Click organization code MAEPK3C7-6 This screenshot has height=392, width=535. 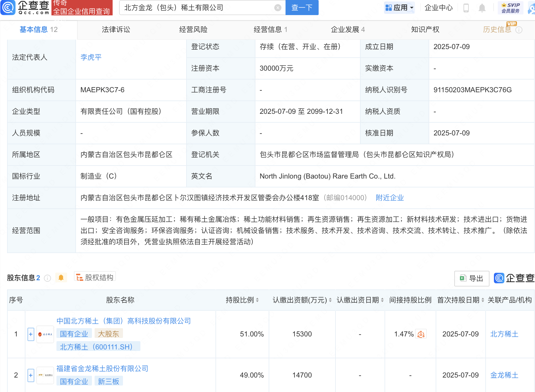pyautogui.click(x=102, y=90)
